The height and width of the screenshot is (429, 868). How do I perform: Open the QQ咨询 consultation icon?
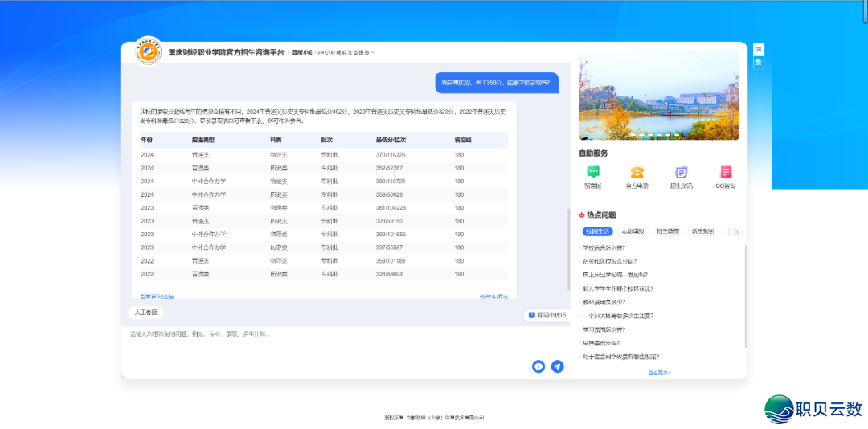pyautogui.click(x=725, y=172)
